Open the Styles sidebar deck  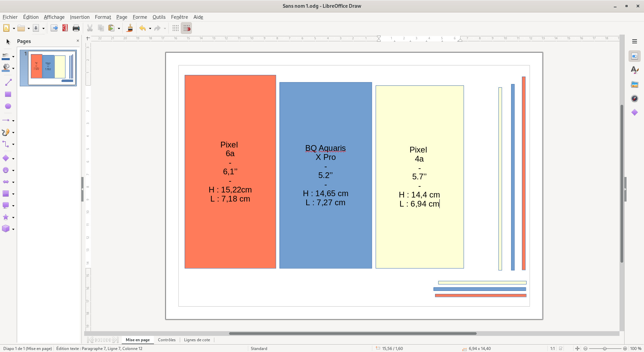(634, 70)
